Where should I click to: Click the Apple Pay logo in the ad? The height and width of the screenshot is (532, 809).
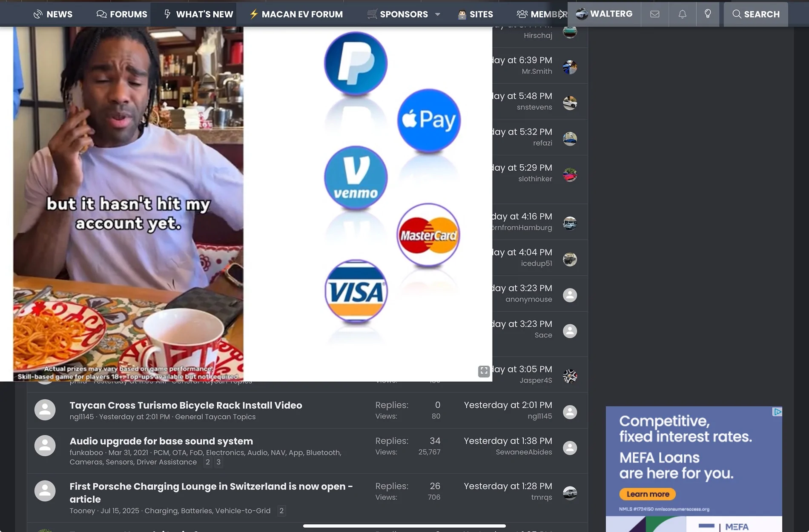429,120
